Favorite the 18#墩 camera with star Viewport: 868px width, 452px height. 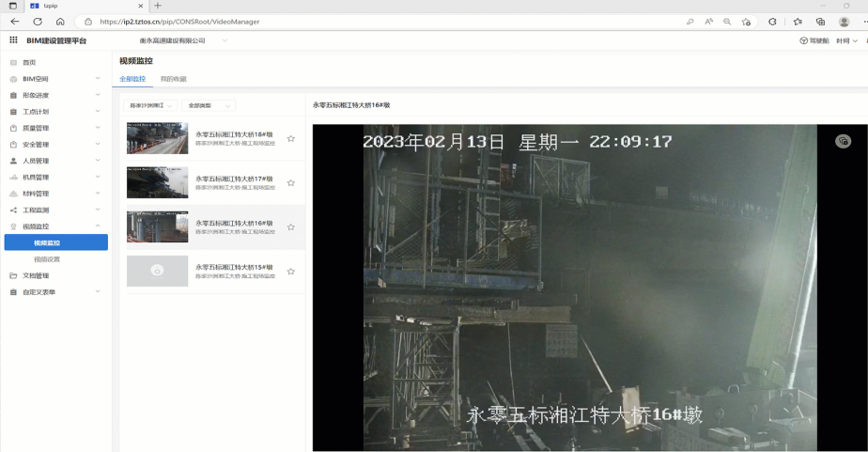(291, 138)
